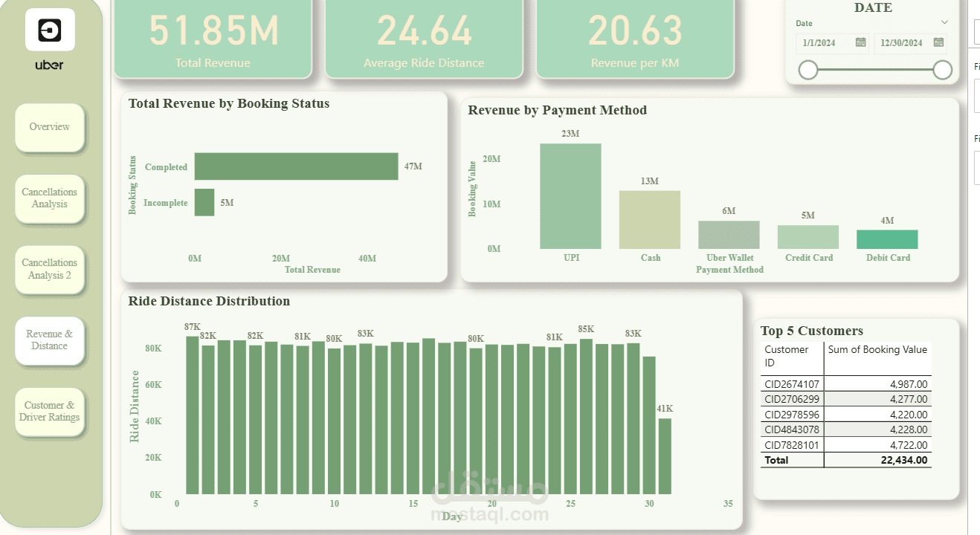Viewport: 980px width, 535px height.
Task: Click the Uber Wallet revenue bar
Action: (x=729, y=235)
